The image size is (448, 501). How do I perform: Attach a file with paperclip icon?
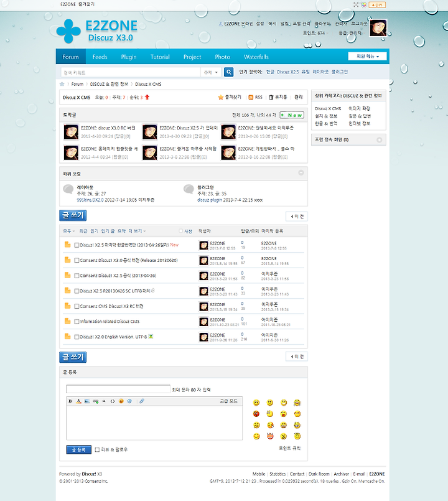coord(142,401)
